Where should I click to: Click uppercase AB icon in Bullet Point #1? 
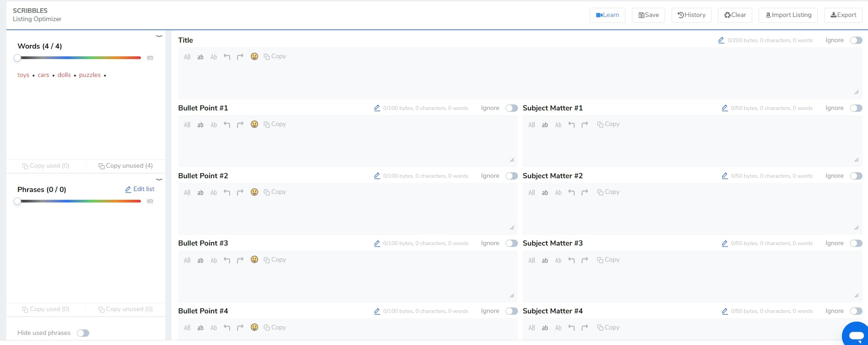(x=187, y=125)
